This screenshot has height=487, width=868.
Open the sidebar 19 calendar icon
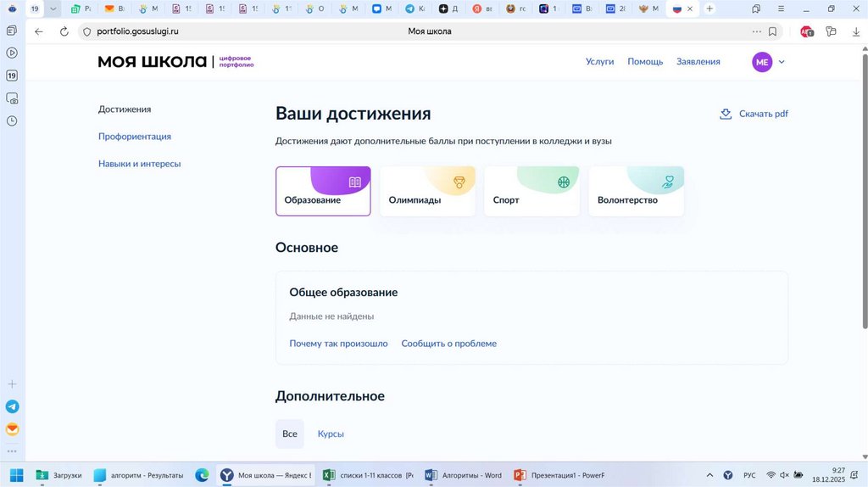tap(12, 76)
